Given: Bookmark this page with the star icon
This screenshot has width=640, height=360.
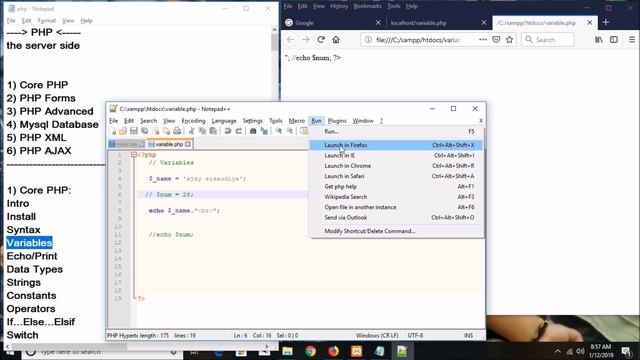Looking at the screenshot, I should coord(509,40).
